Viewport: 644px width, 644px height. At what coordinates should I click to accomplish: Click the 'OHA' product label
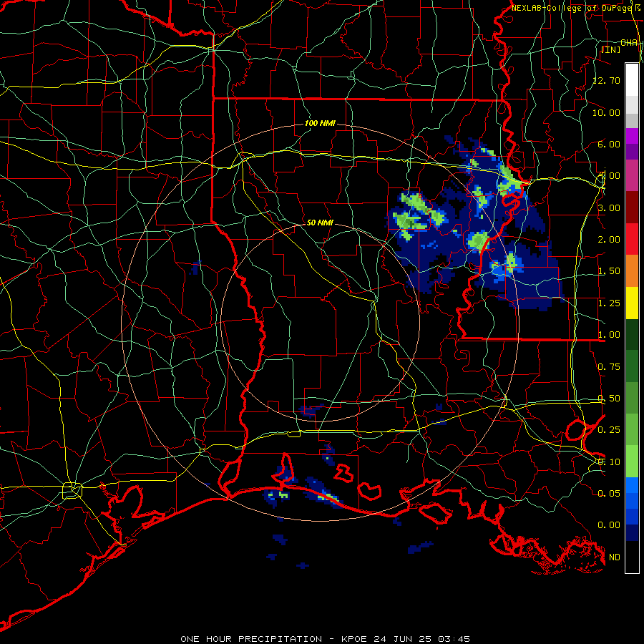629,43
